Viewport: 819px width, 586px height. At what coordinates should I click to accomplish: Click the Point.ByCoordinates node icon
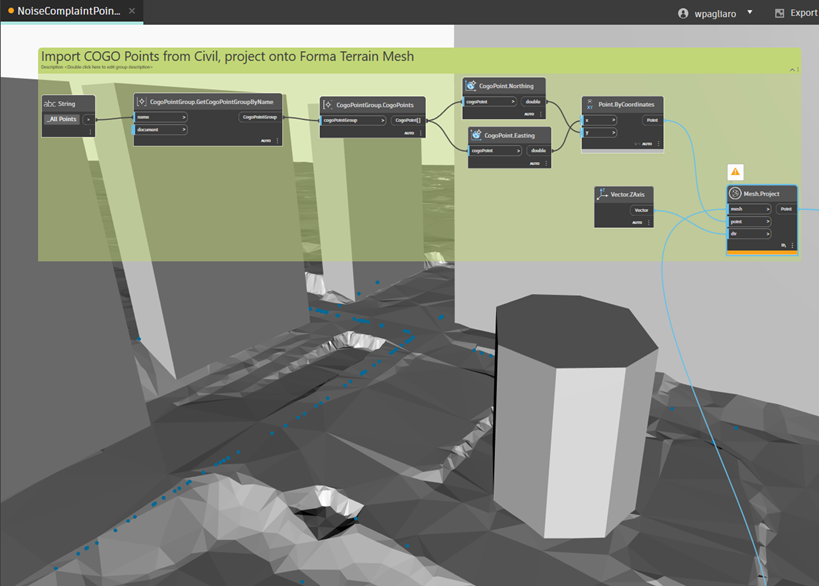590,104
